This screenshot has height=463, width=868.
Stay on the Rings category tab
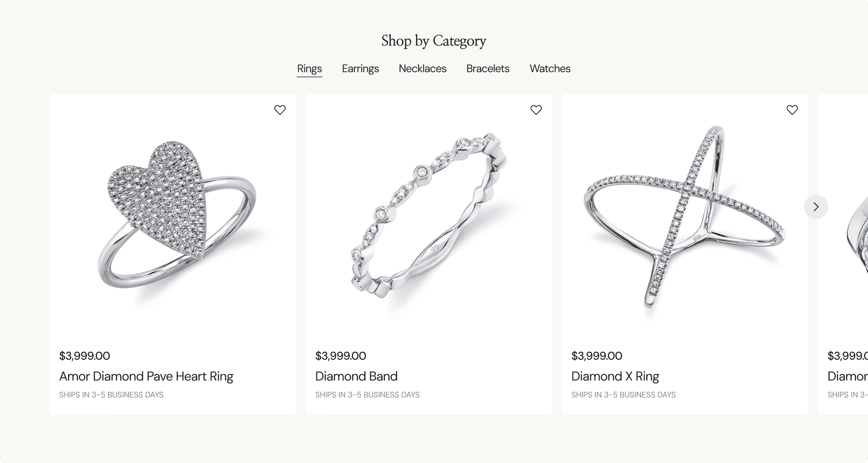click(x=309, y=69)
